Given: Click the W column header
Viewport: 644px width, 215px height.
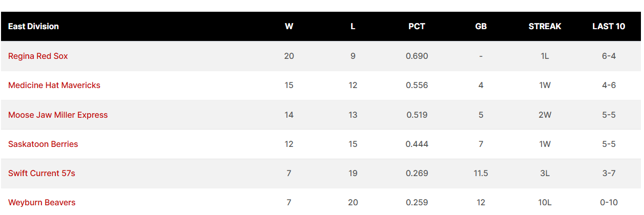Looking at the screenshot, I should point(289,26).
